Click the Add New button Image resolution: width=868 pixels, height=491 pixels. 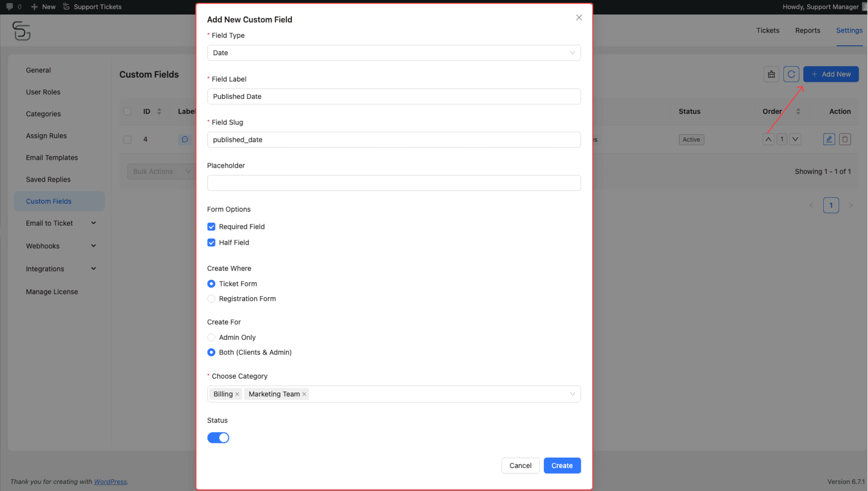coord(831,74)
